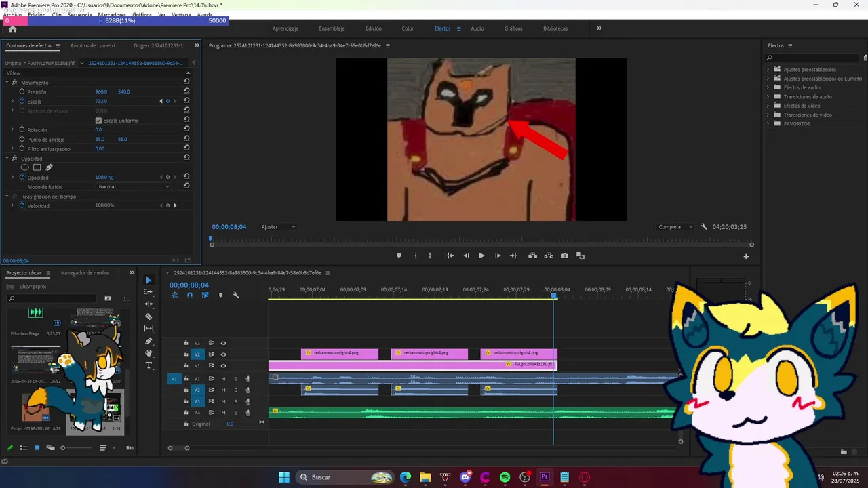Reset the Posición parameter
Screen dimensions: 868x488
click(186, 91)
